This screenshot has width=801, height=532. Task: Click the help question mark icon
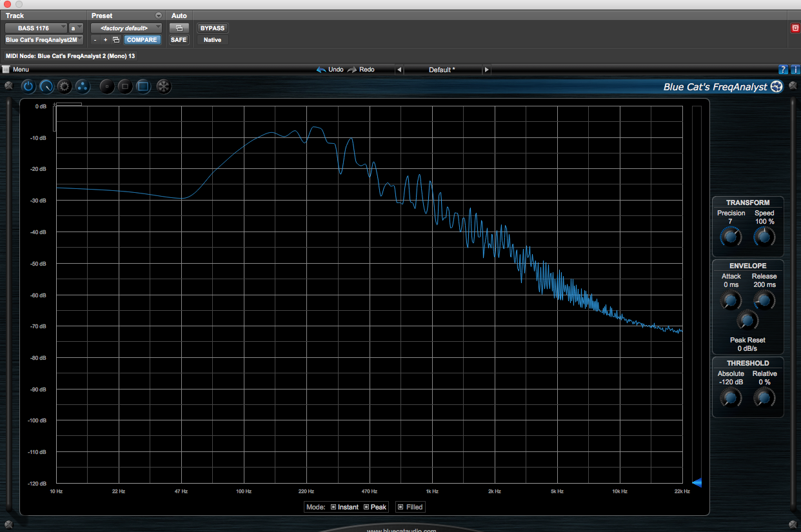click(783, 70)
